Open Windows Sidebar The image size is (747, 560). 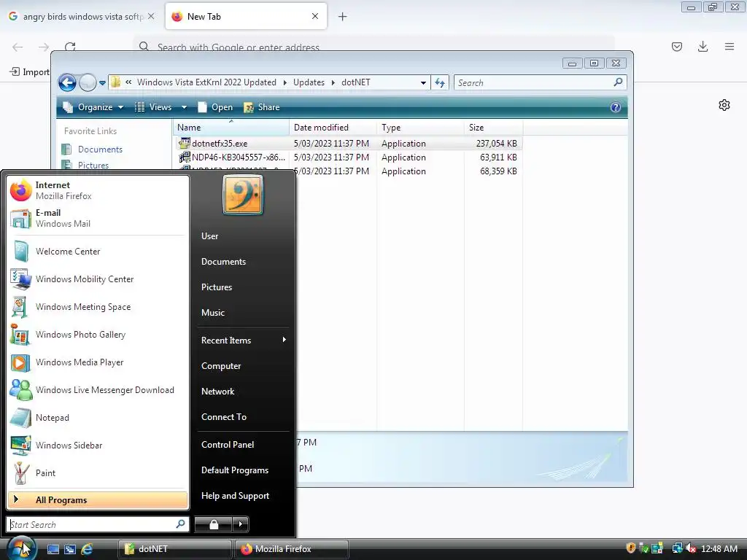pos(98,446)
